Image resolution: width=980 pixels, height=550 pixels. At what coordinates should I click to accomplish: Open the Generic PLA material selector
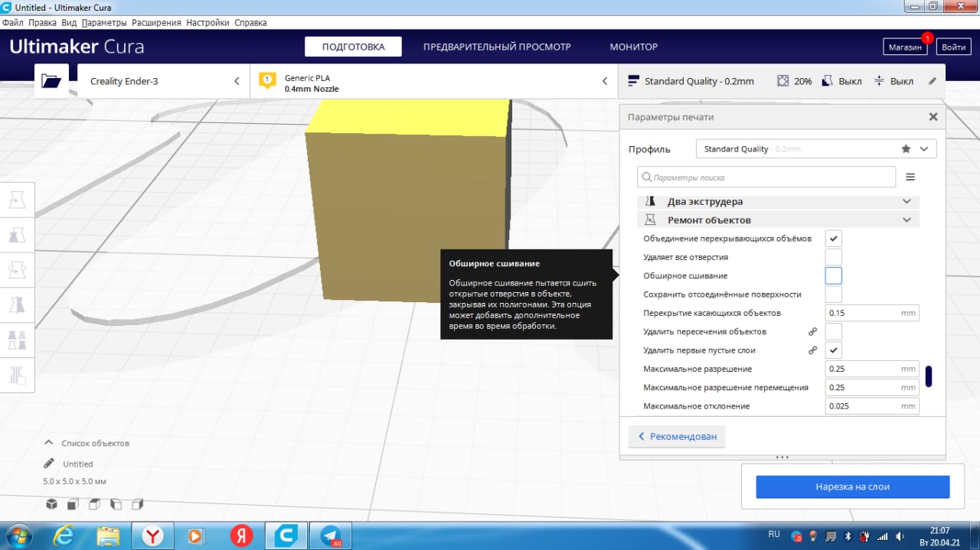click(434, 81)
